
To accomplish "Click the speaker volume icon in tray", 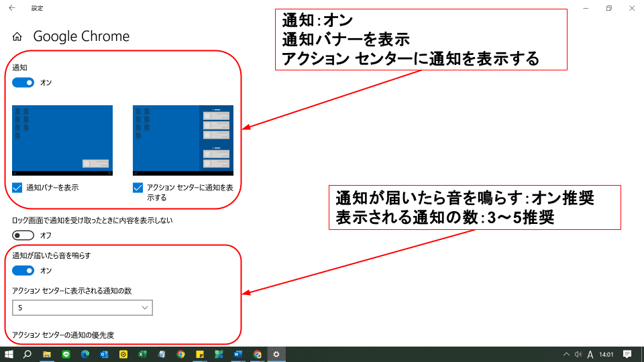I will [578, 354].
